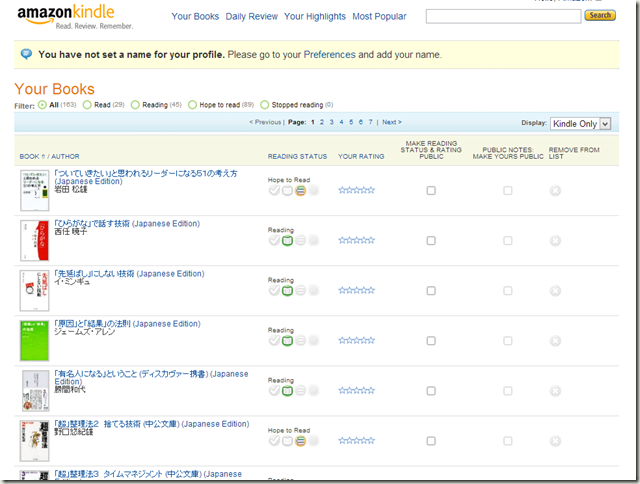This screenshot has width=640, height=484.
Task: Make 「ひらがな」で話す技術 reading status public
Action: click(x=431, y=241)
